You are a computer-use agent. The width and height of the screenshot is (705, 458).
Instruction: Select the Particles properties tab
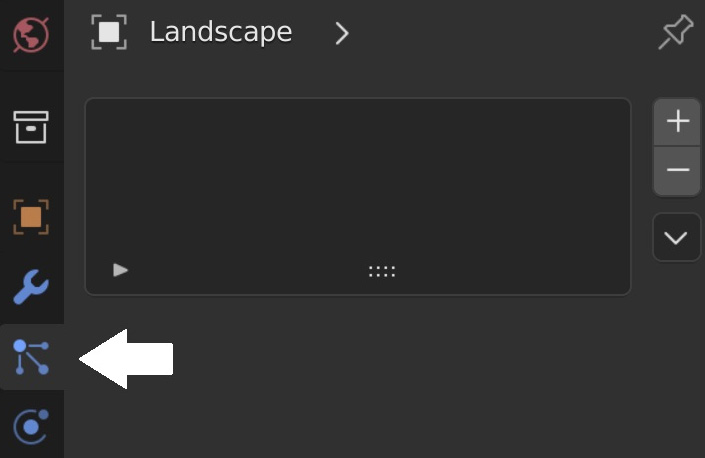(31, 357)
